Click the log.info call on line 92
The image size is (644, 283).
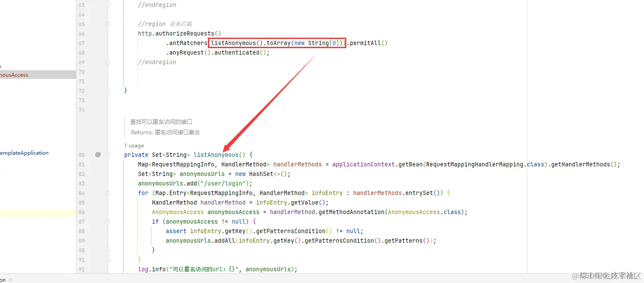click(x=152, y=269)
